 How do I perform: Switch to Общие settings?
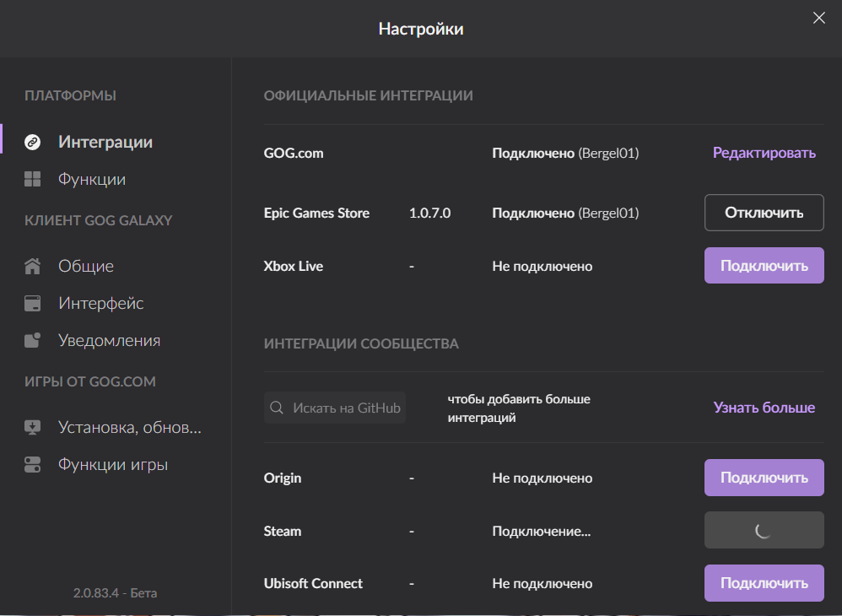click(86, 266)
